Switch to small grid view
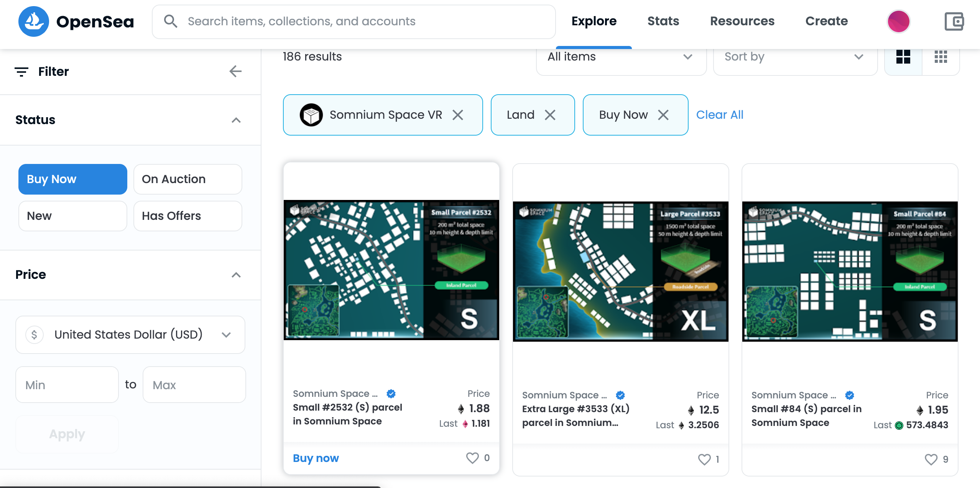Screen dimensions: 980x488 click(x=941, y=57)
